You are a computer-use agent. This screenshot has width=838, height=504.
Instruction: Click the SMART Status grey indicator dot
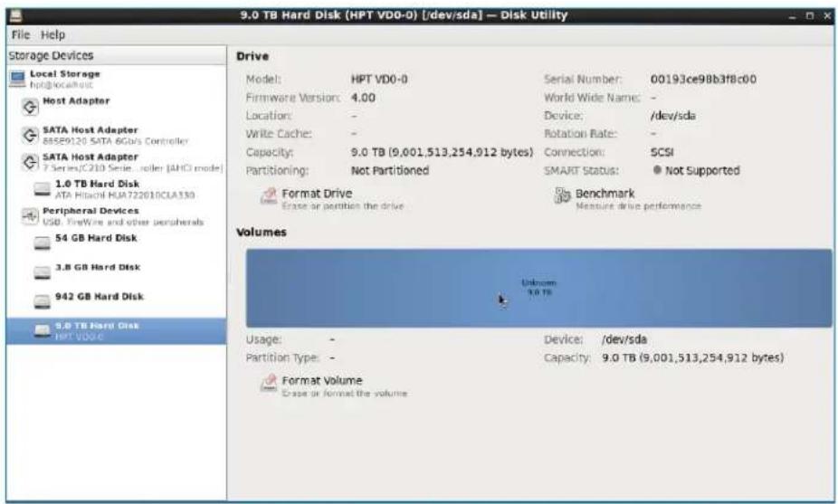tap(657, 170)
